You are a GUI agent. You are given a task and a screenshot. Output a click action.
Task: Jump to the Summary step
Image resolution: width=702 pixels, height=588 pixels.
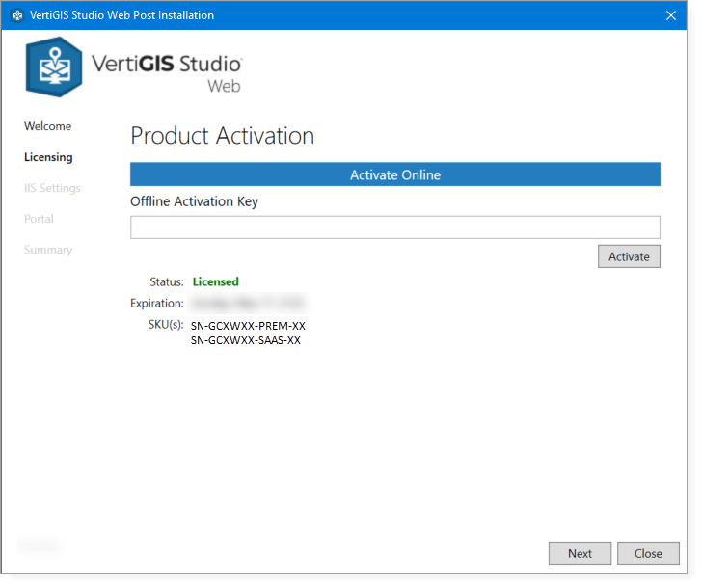coord(48,250)
